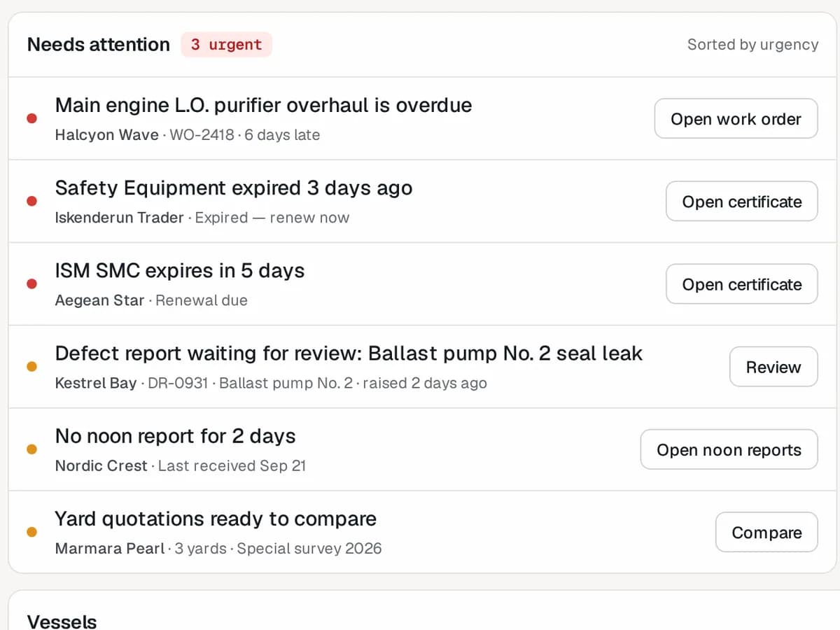The height and width of the screenshot is (630, 840).
Task: Select Yard quotations ready to compare title
Action: [216, 518]
